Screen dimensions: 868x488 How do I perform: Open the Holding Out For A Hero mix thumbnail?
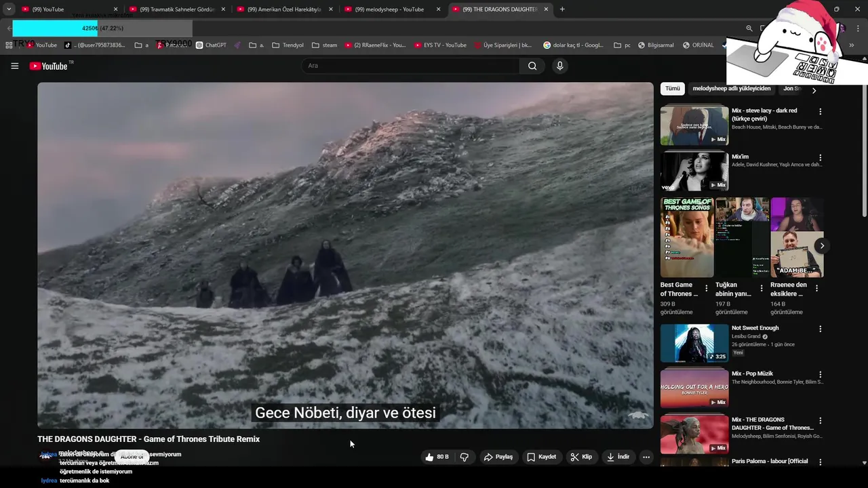click(694, 388)
